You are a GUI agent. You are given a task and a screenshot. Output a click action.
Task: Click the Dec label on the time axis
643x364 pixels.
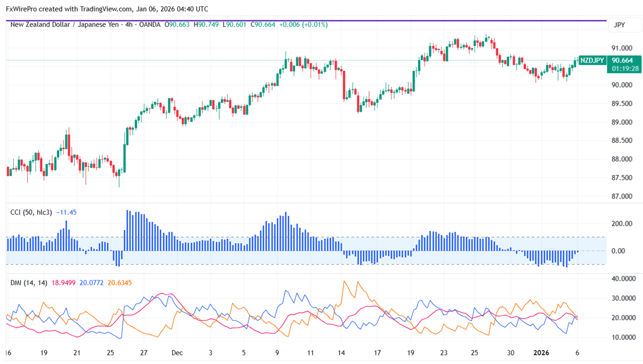pyautogui.click(x=177, y=353)
